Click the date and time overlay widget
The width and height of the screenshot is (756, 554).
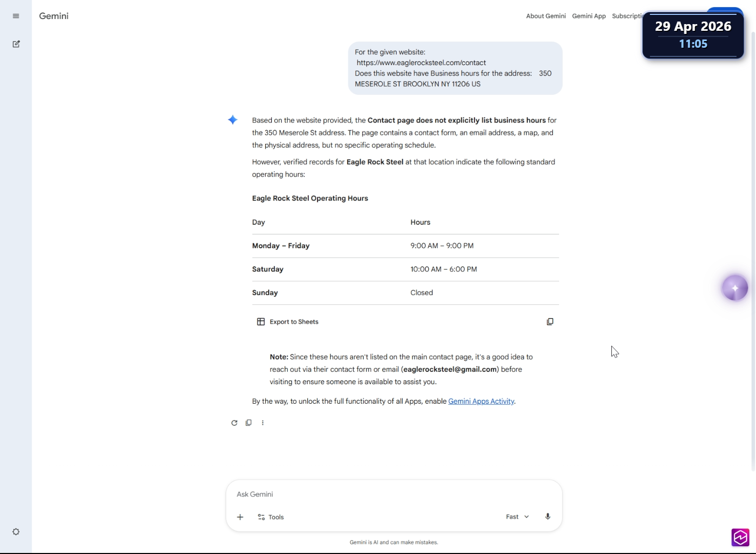point(693,35)
